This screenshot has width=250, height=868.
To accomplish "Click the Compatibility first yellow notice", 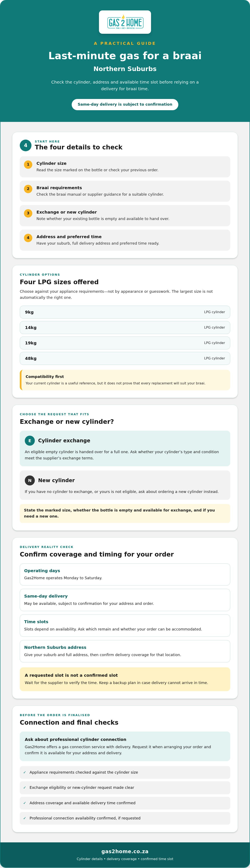I will tap(125, 380).
